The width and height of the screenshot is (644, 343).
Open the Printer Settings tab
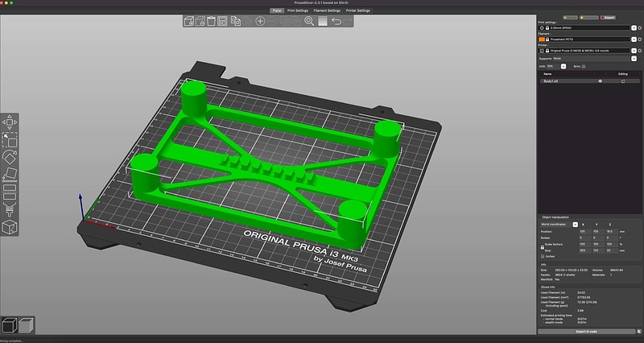click(x=358, y=10)
